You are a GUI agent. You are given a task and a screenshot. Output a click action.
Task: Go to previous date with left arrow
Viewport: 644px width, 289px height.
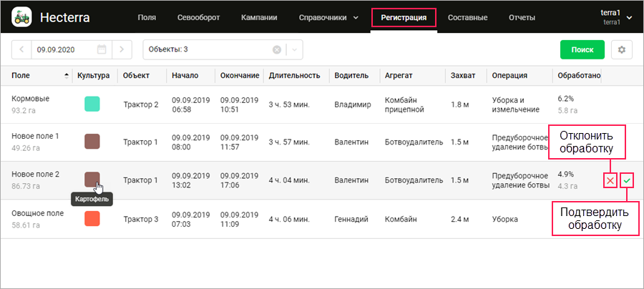pos(21,49)
